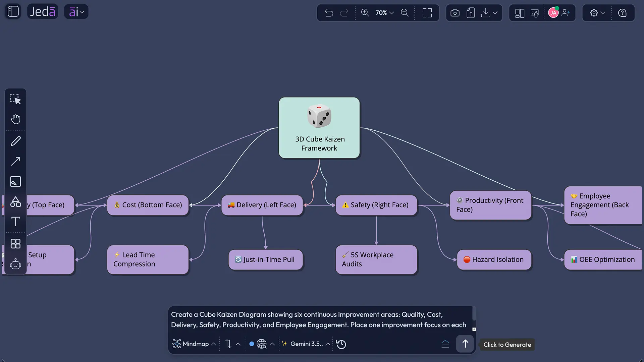The width and height of the screenshot is (644, 362).
Task: Zoom in with the magnifier plus icon
Action: (x=365, y=13)
